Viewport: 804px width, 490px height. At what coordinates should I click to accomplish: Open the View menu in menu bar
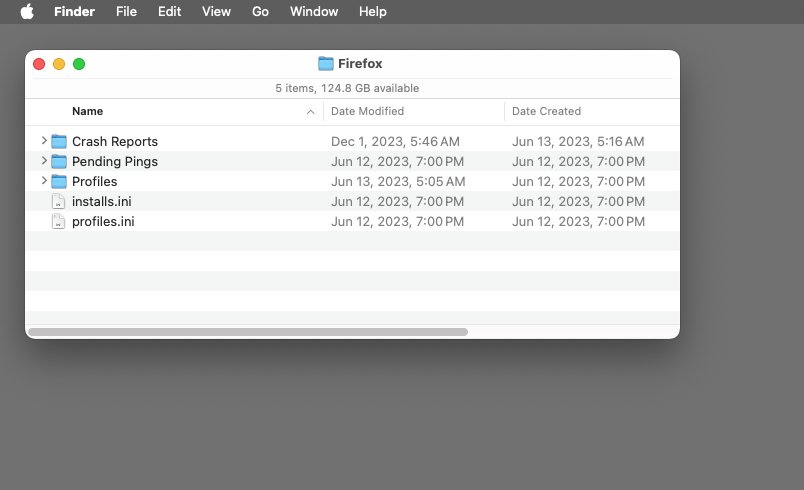pyautogui.click(x=216, y=12)
